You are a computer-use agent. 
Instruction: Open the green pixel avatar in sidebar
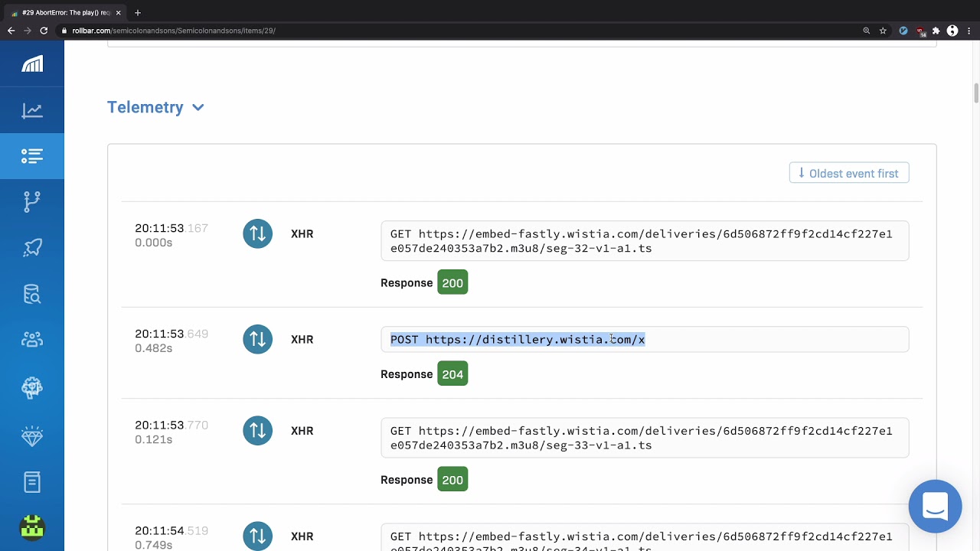[x=32, y=528]
